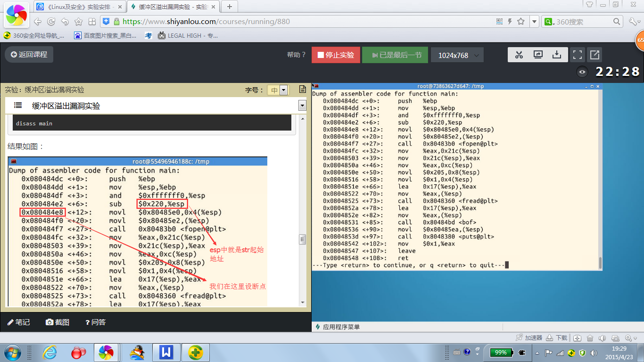Click the scissors clipboard icon in lab toolbar
The width and height of the screenshot is (644, 362).
(x=519, y=55)
